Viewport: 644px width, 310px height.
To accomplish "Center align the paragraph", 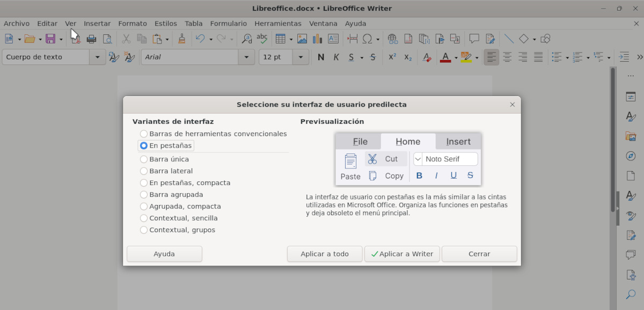I will (x=507, y=57).
